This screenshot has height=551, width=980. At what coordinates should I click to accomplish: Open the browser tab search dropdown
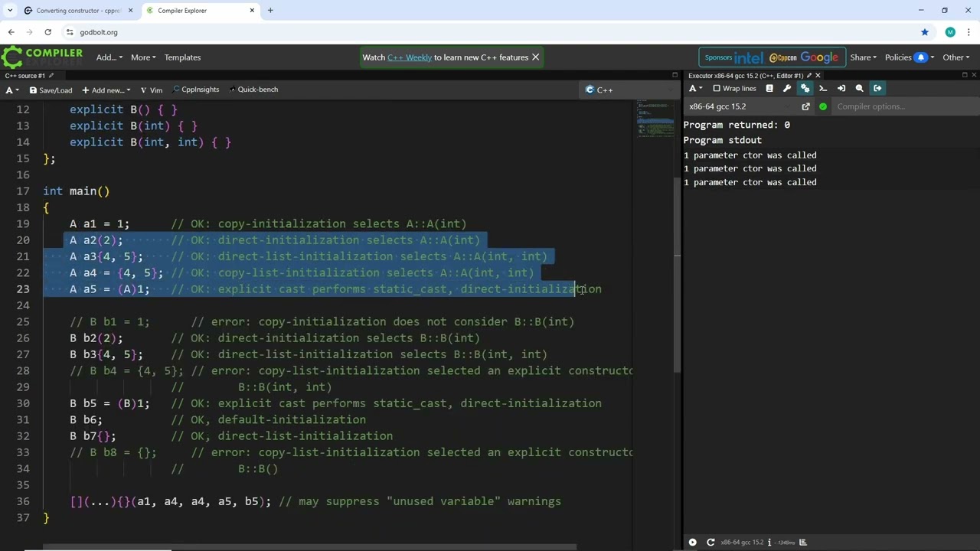click(10, 11)
